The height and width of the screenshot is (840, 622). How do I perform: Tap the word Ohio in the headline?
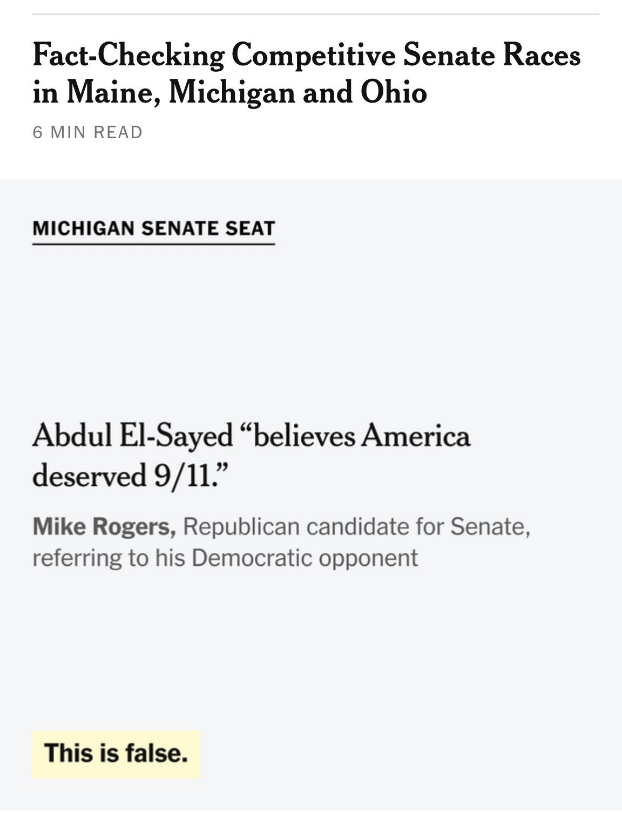pyautogui.click(x=394, y=92)
